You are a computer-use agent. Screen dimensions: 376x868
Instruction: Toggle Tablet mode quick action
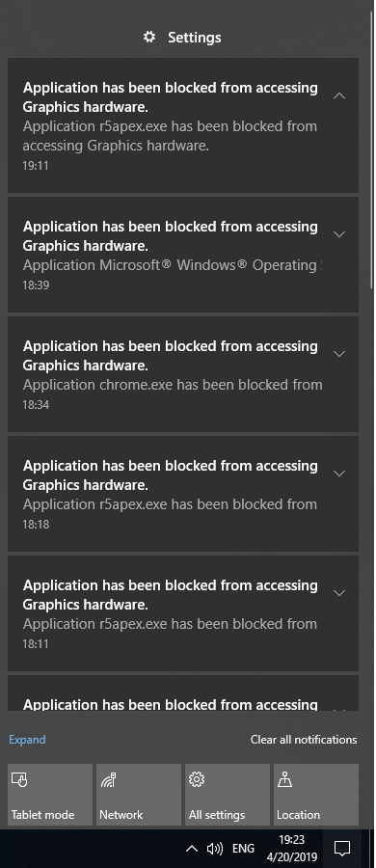tap(50, 795)
